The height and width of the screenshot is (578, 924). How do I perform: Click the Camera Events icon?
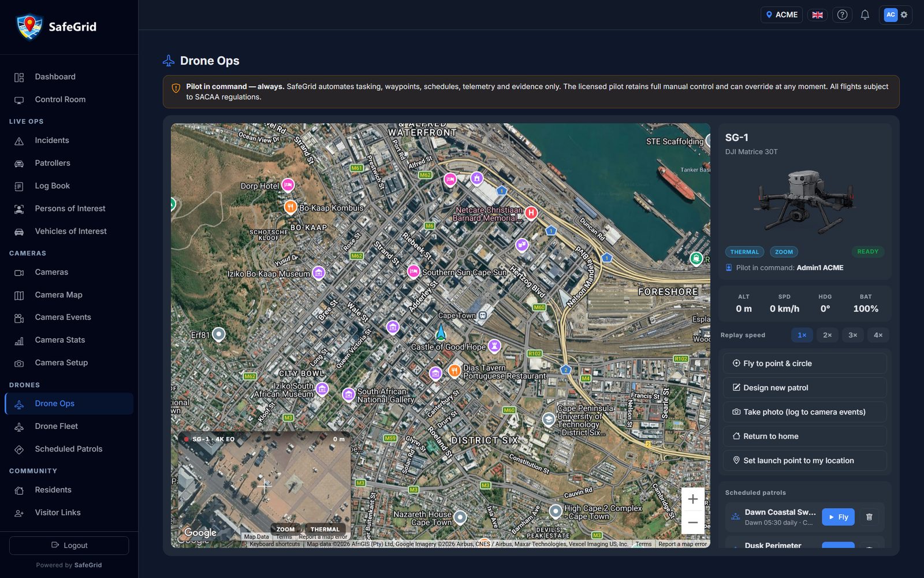(19, 318)
